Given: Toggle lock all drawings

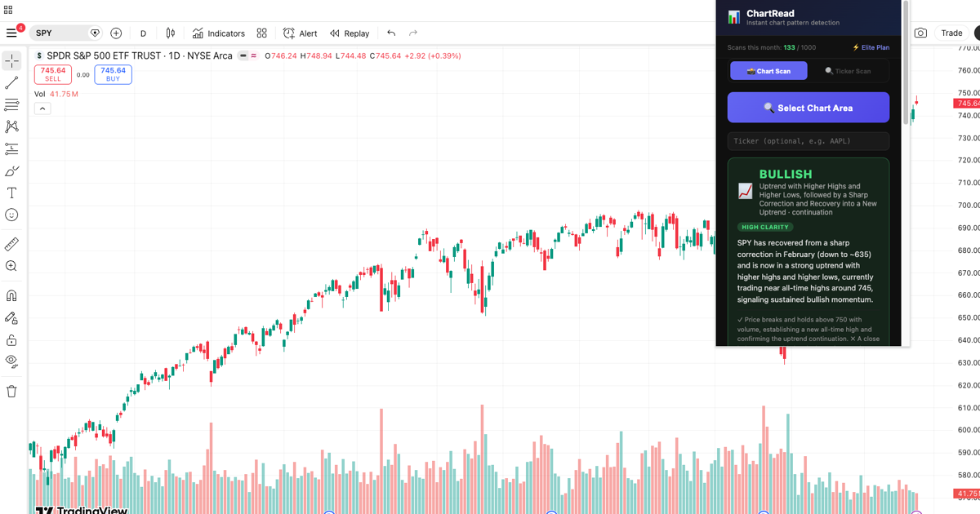Looking at the screenshot, I should tap(11, 340).
